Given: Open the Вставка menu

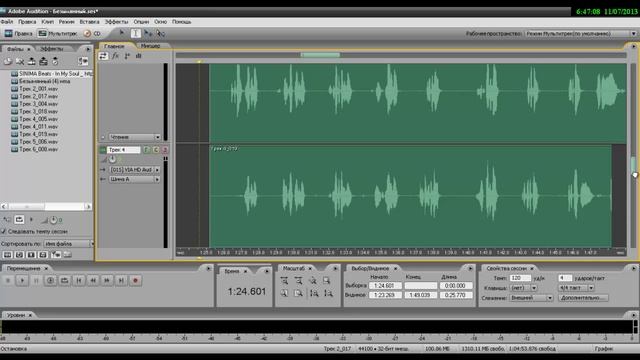Looking at the screenshot, I should (x=89, y=22).
